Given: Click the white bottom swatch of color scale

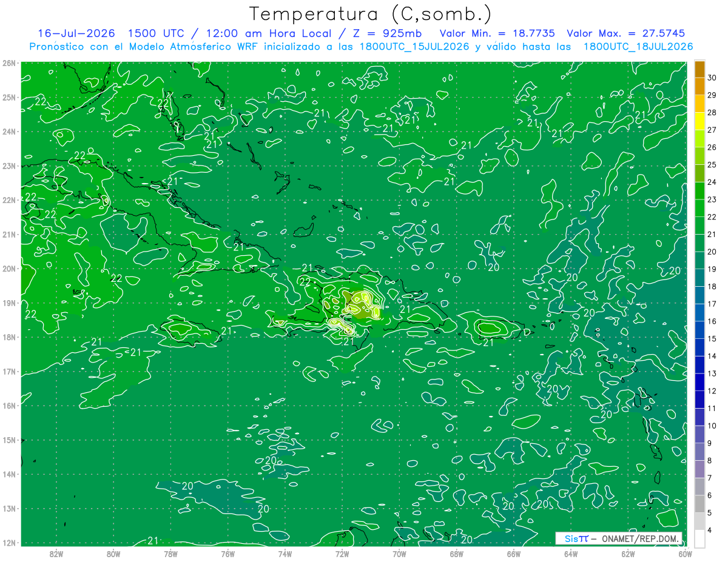Looking at the screenshot, I should click(x=699, y=538).
